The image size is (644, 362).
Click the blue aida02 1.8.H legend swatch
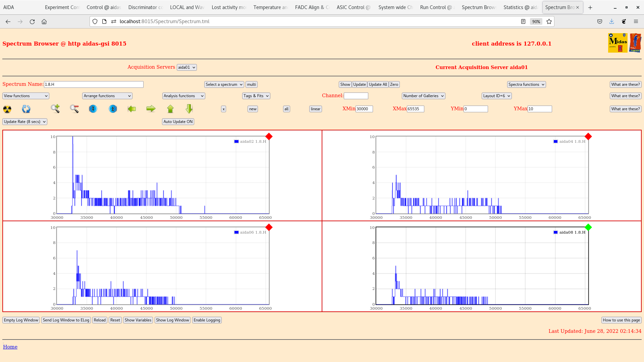[236, 141]
